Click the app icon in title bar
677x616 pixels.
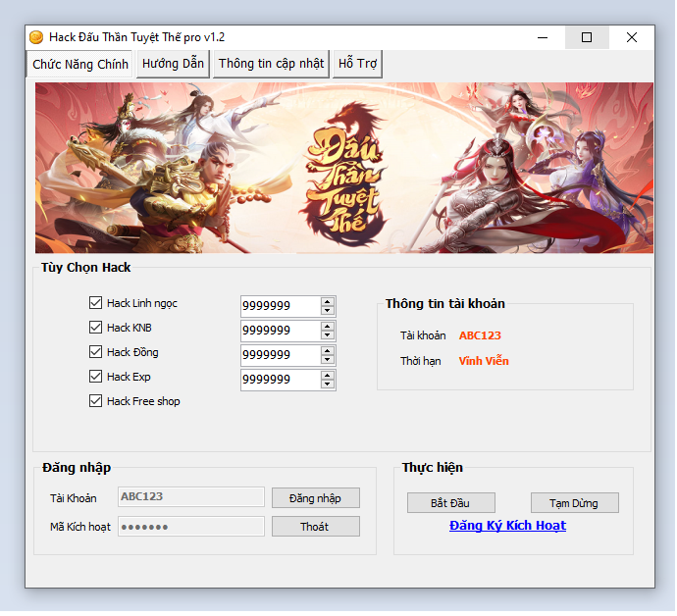click(36, 37)
